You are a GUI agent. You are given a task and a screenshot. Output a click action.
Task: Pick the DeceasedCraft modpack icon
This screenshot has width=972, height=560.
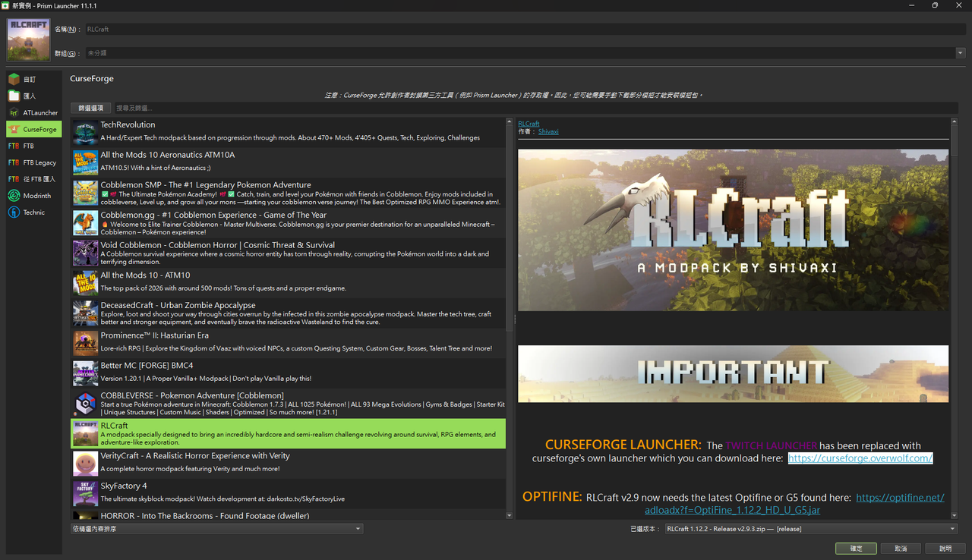85,313
